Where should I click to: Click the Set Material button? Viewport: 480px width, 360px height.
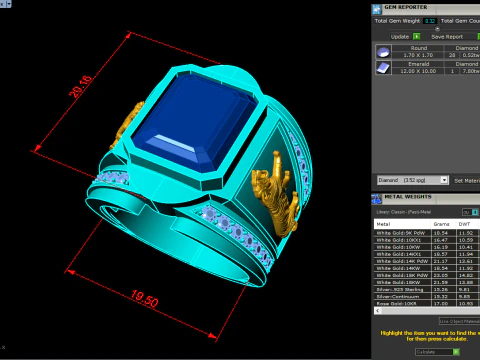pyautogui.click(x=467, y=181)
